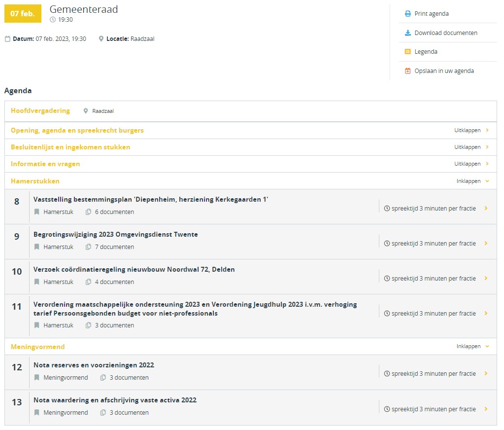504x430 pixels.
Task: Open the Legenda entry
Action: [426, 51]
